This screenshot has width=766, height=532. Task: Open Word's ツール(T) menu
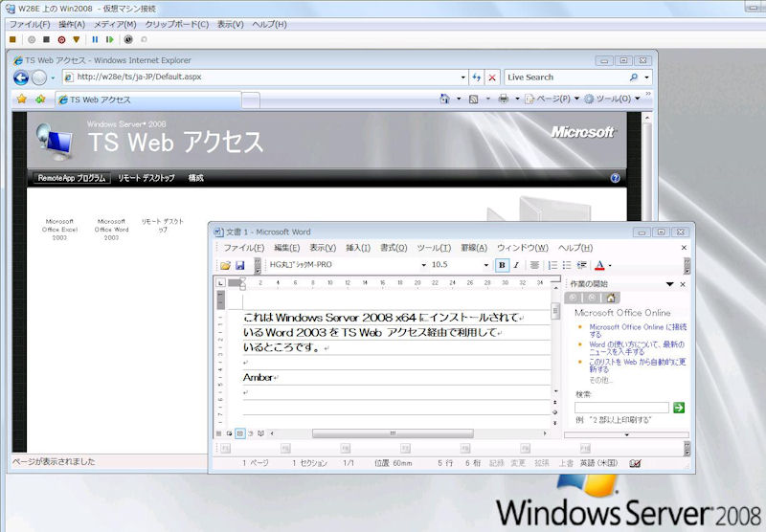[434, 248]
